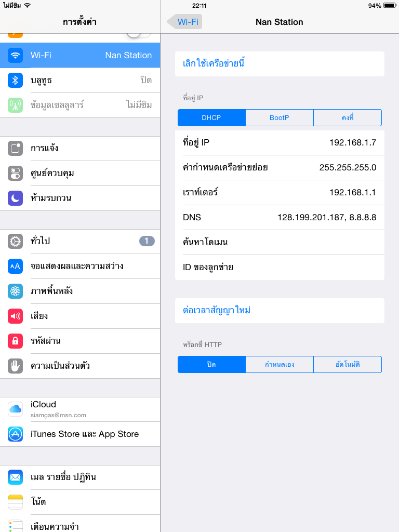Select DHCP IP address mode
Screen dimensions: 399x532
[211, 118]
